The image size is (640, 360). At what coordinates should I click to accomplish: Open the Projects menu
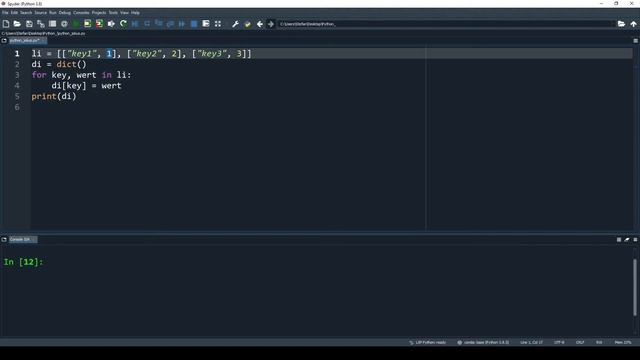98,13
